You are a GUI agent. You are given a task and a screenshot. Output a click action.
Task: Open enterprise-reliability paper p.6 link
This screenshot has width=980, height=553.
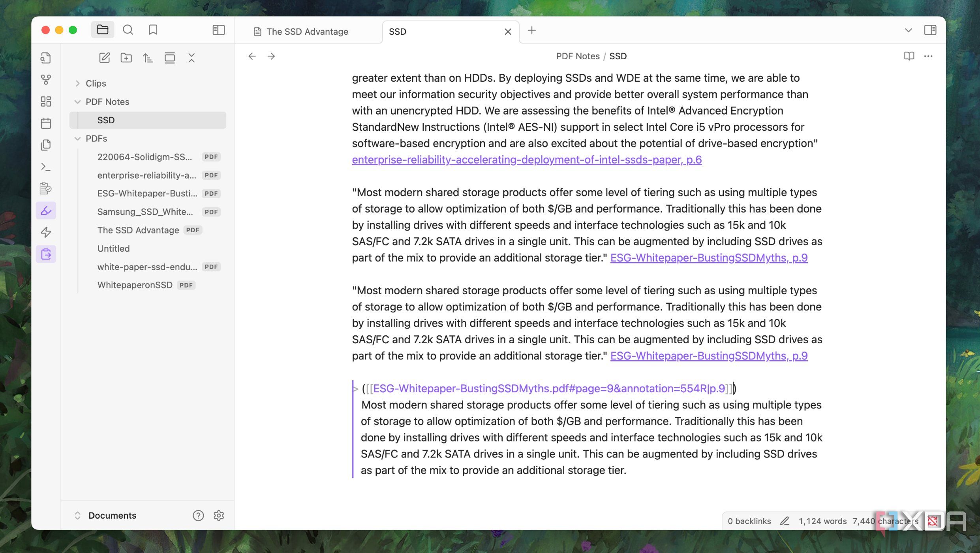527,160
